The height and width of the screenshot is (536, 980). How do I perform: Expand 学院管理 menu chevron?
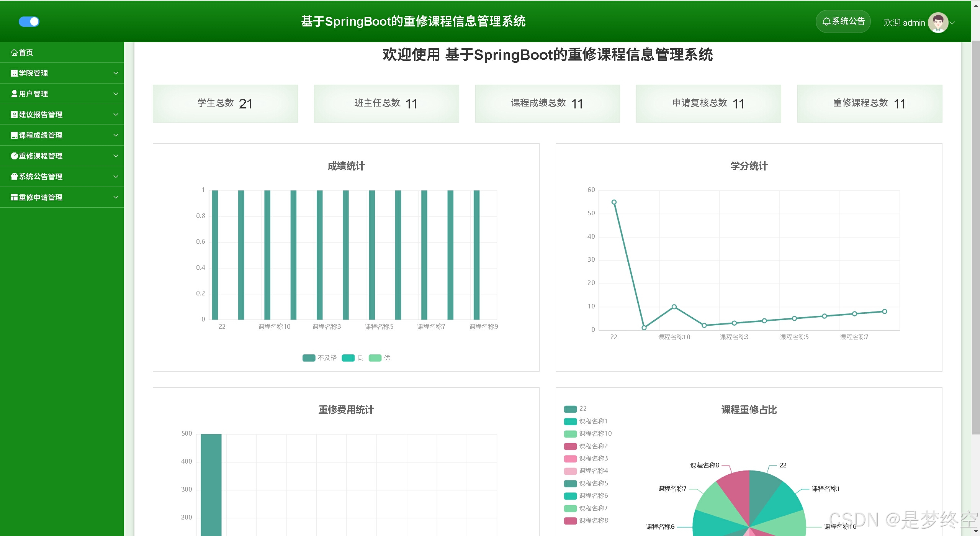116,73
